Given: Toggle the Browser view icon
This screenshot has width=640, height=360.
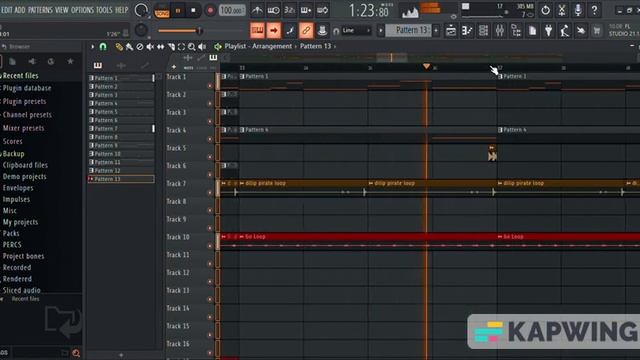Looking at the screenshot, I should point(516,31).
